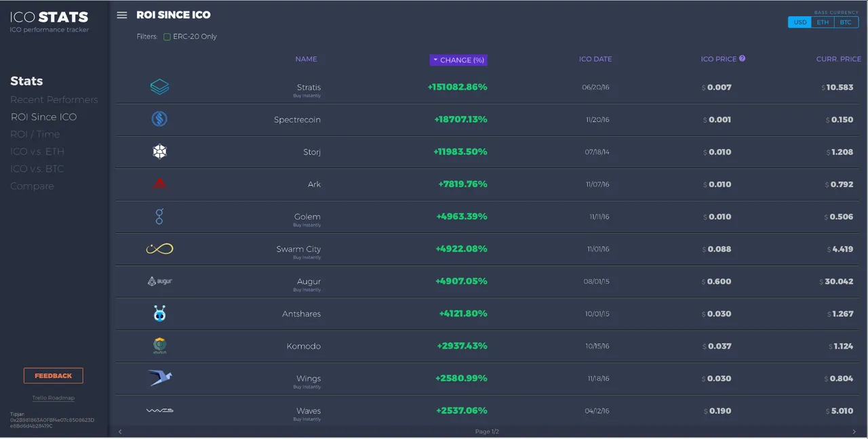Click the +4907.05% change value

461,281
